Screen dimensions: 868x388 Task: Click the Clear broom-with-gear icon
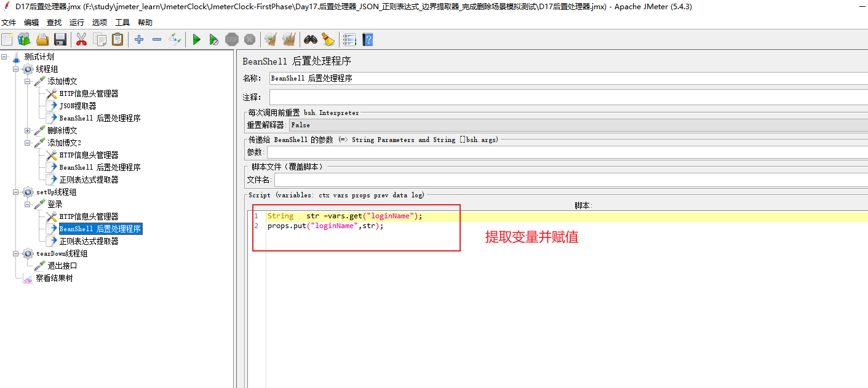tap(271, 40)
